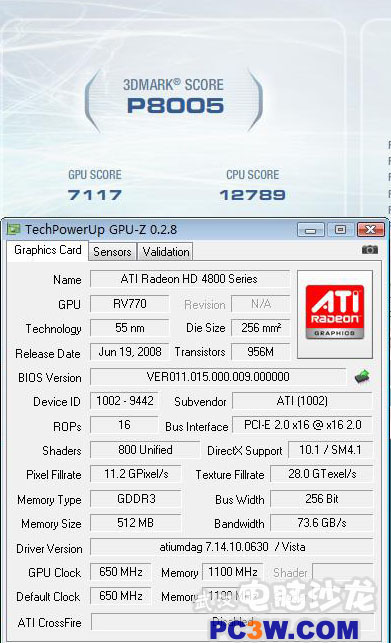The image size is (391, 643).
Task: Close the GPU-Z window
Action: pyautogui.click(x=370, y=230)
